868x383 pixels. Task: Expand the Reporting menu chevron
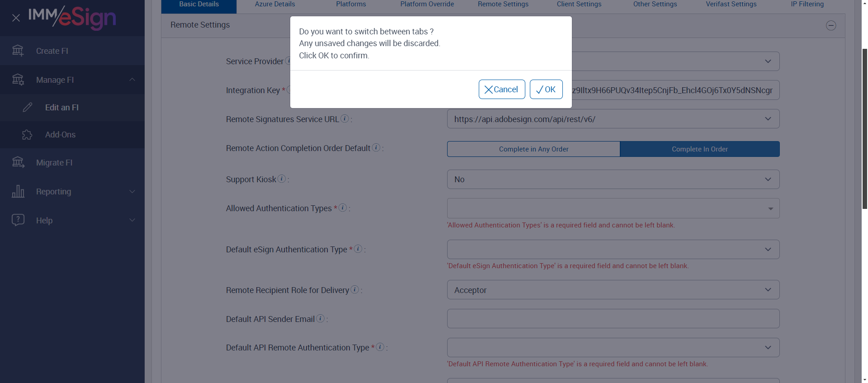(132, 191)
